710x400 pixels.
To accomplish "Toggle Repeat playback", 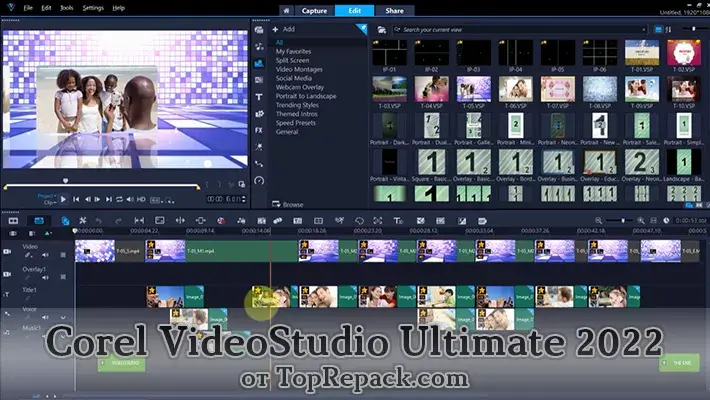I will [120, 199].
